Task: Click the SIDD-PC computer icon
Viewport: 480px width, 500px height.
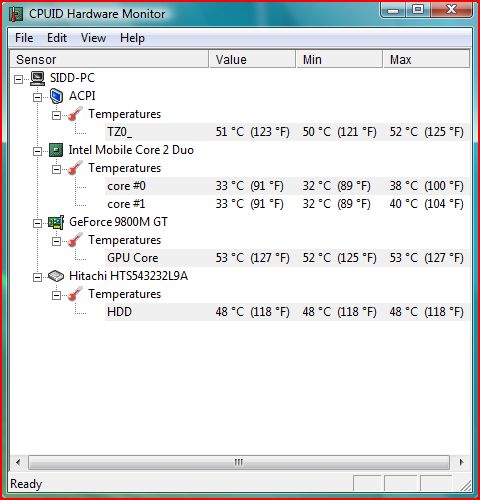Action: point(37,78)
